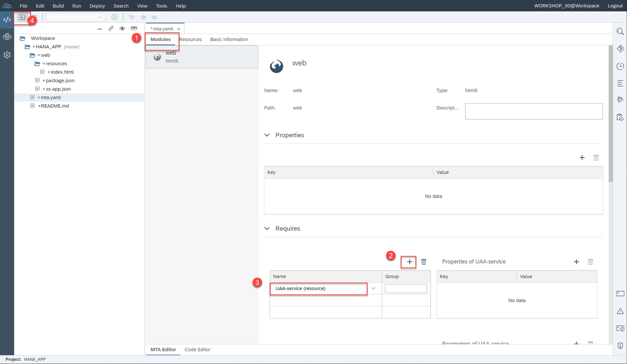Click the editor's vertical scrollbar
Screen dimensions: 627x364
610,114
